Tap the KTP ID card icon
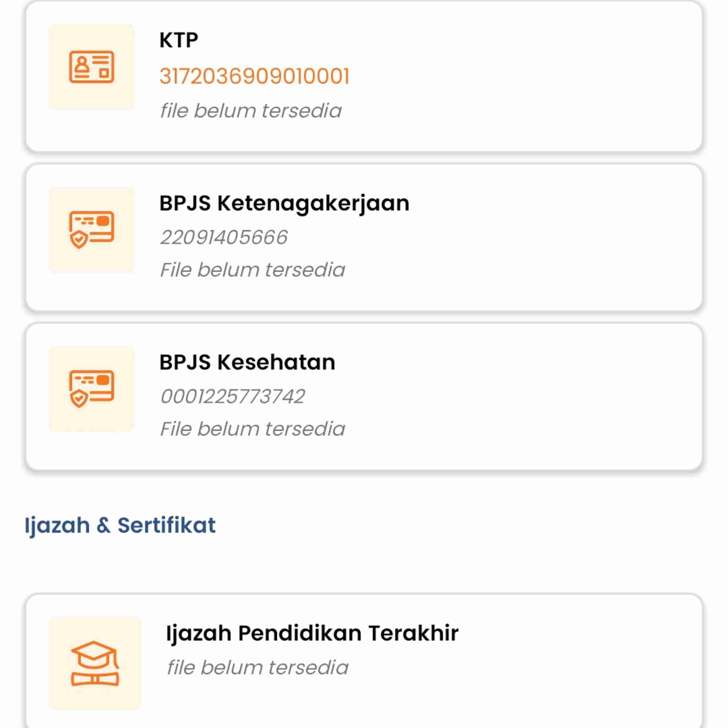Screen dimensions: 728x728 pyautogui.click(x=91, y=67)
